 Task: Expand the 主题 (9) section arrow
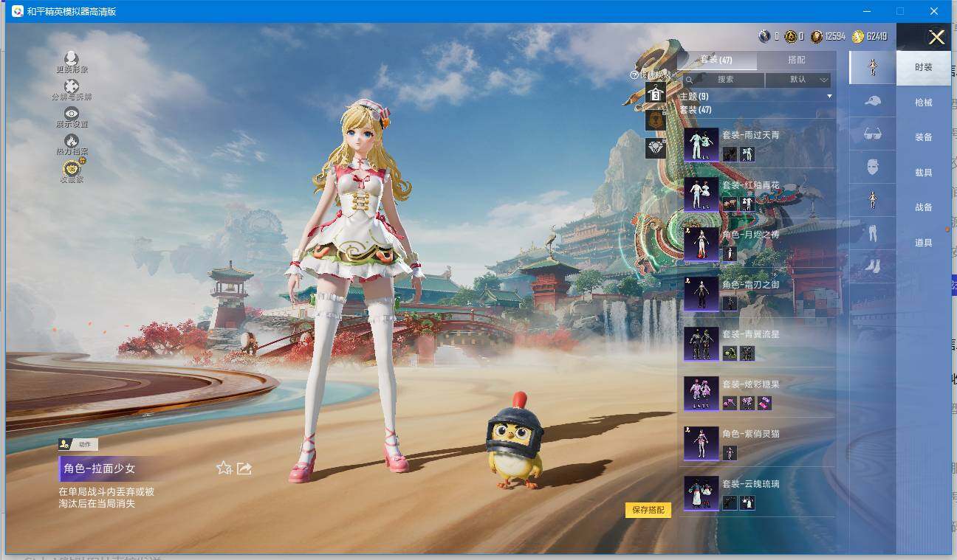click(829, 97)
